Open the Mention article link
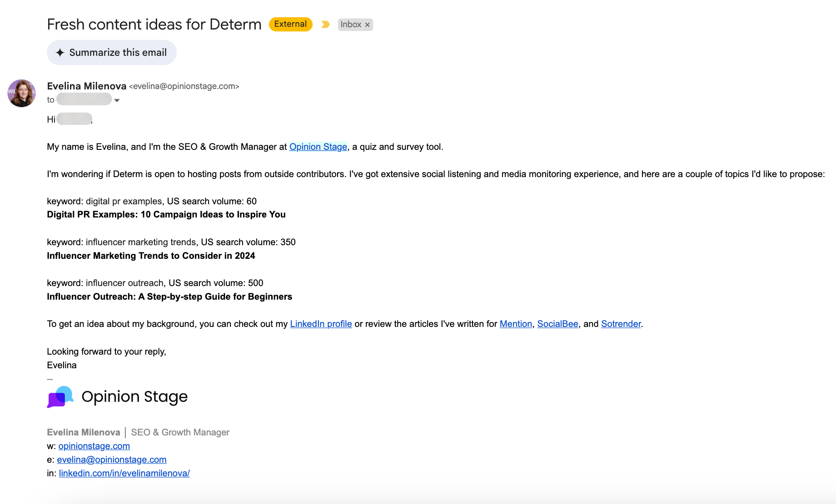The image size is (836, 504). tap(516, 324)
